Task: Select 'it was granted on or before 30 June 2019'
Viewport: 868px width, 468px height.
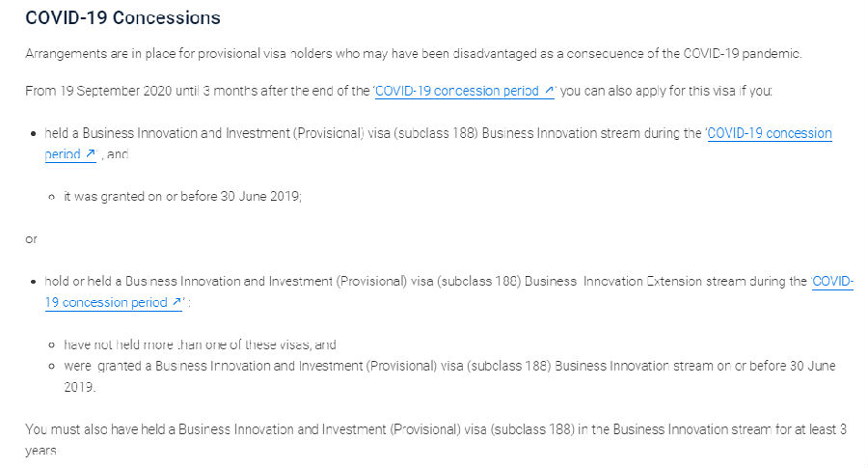Action: [x=182, y=196]
